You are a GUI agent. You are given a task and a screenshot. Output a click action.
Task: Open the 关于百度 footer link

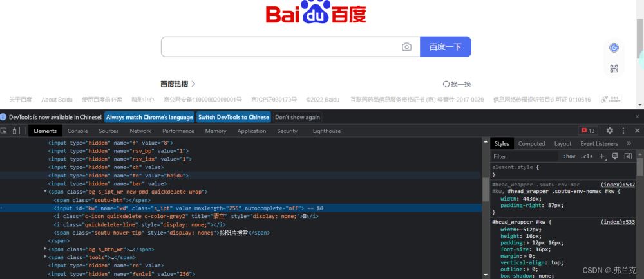tap(21, 100)
